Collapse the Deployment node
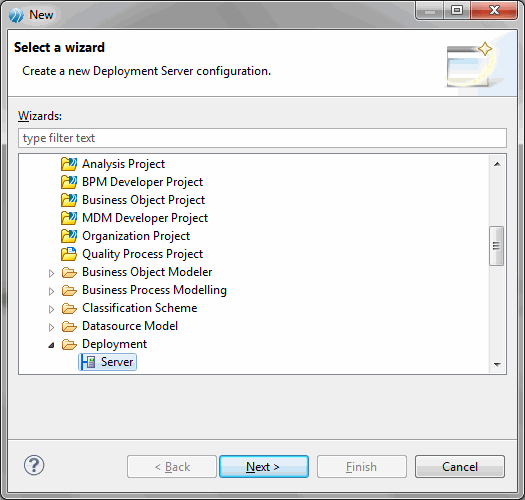525x500 pixels. coord(51,345)
